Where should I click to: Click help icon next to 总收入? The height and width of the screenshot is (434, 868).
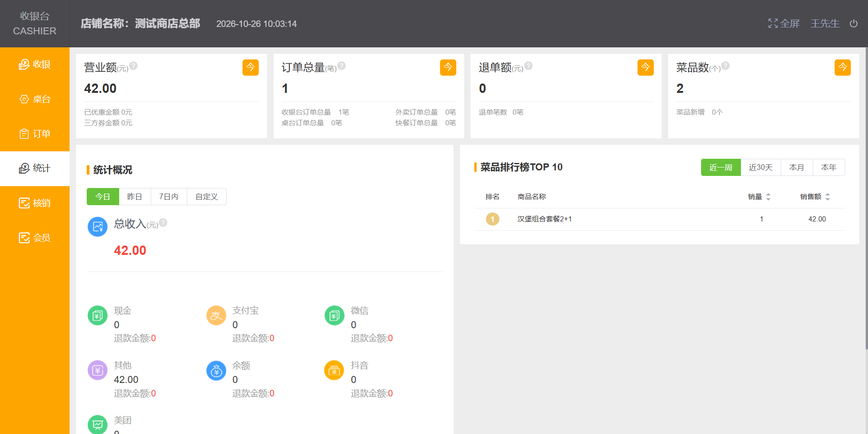tap(163, 223)
